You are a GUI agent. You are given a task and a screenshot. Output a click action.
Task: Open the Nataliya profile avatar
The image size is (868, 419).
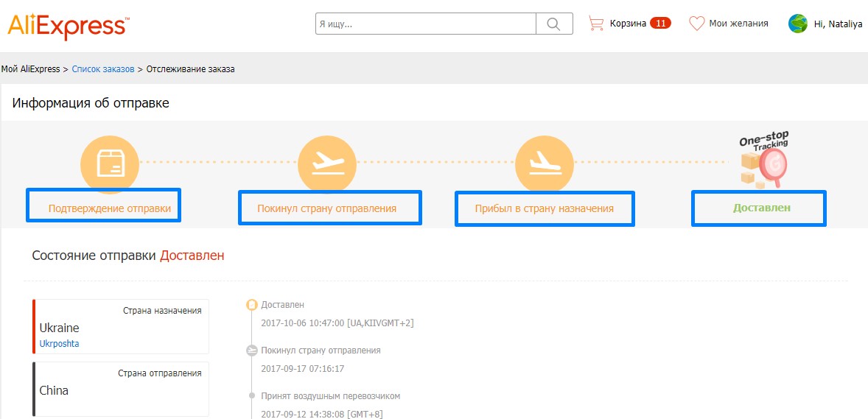click(798, 24)
